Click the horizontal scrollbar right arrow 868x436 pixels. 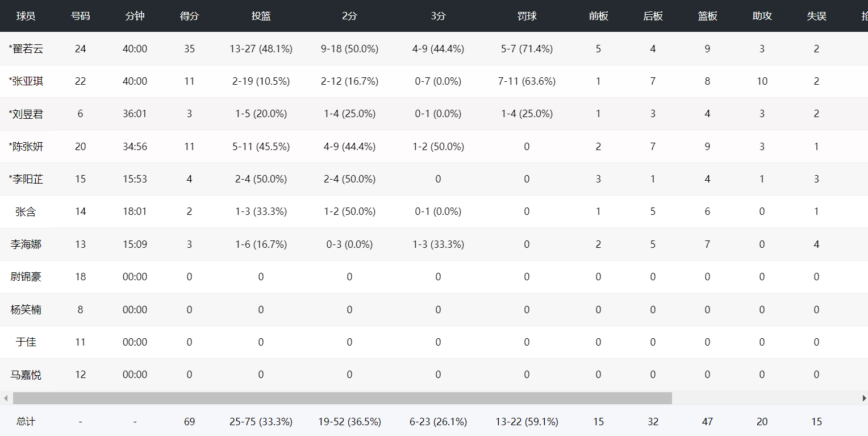(864, 398)
